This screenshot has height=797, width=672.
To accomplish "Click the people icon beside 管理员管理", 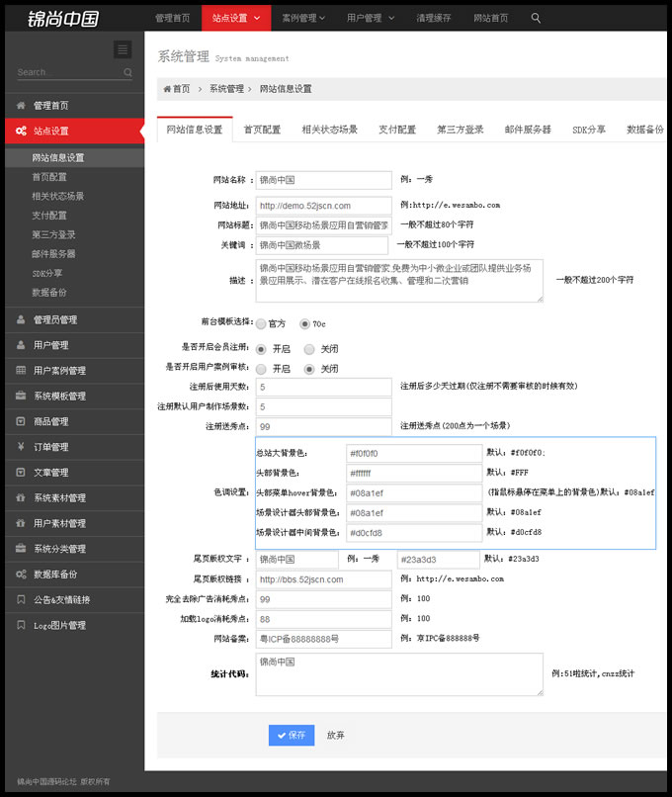I will [21, 319].
